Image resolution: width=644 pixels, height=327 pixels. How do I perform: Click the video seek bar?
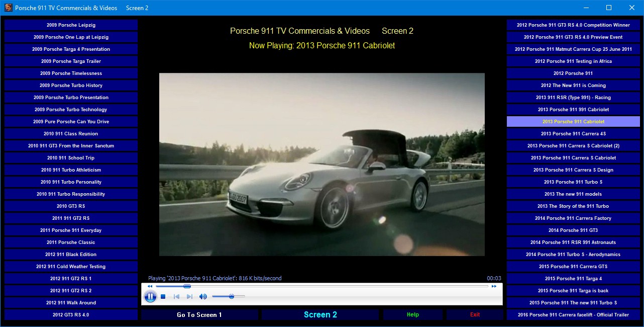(321, 286)
